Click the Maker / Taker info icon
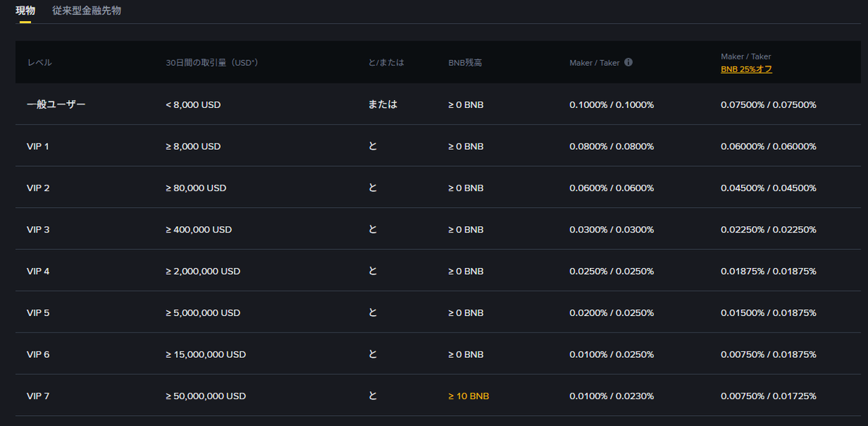The width and height of the screenshot is (868, 426). click(628, 62)
